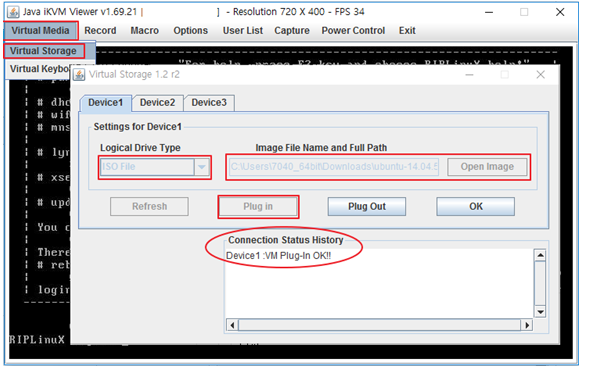The width and height of the screenshot is (601, 371).
Task: Confirm with the OK button
Action: pyautogui.click(x=476, y=207)
